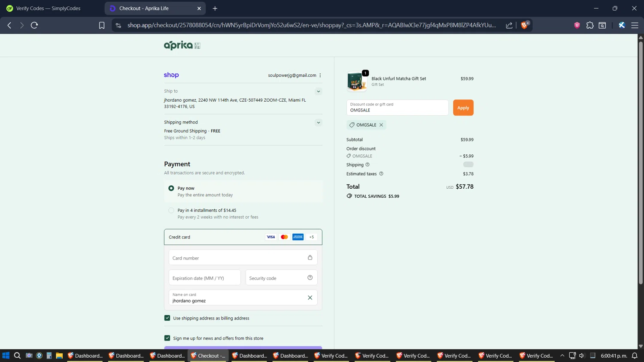The height and width of the screenshot is (362, 644).
Task: Open the pink shield extension icon
Action: (x=577, y=25)
